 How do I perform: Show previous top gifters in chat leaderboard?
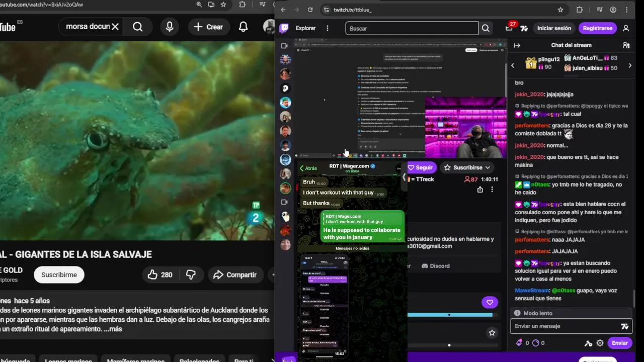pos(513,65)
